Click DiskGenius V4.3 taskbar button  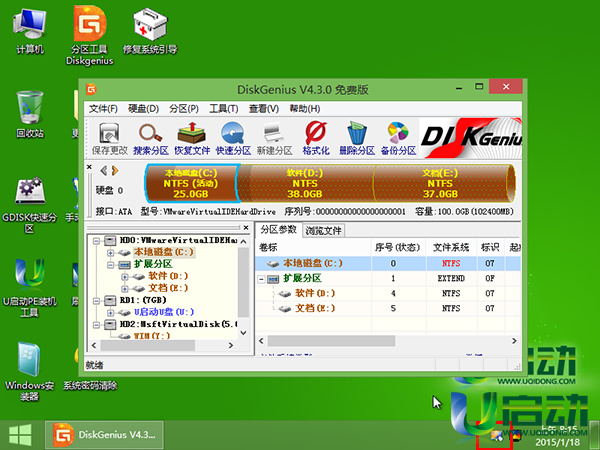pos(104,435)
